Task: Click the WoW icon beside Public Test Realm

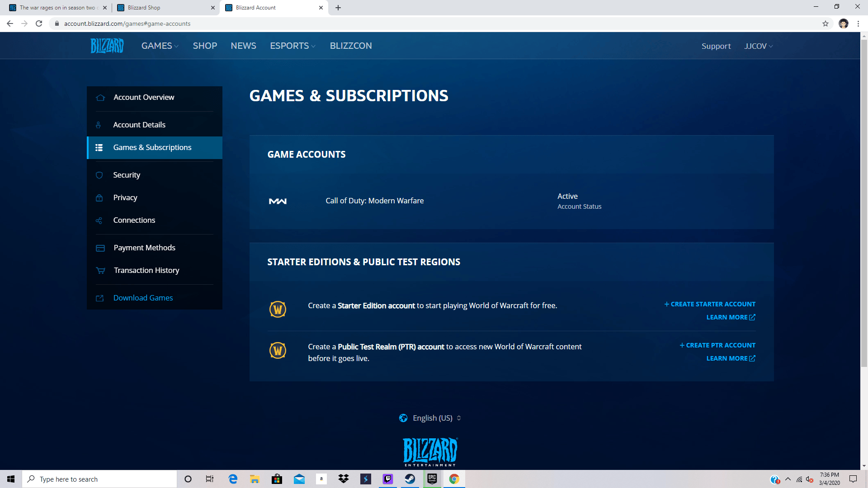Action: click(x=278, y=351)
